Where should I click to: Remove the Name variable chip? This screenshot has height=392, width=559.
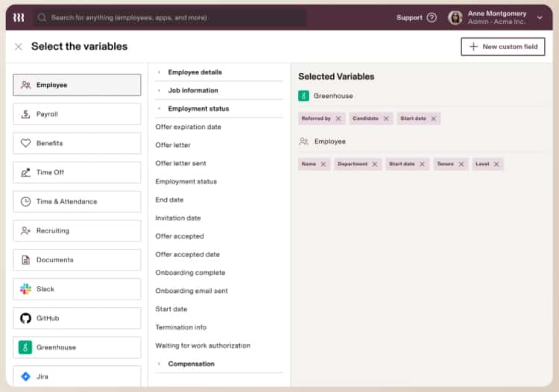pyautogui.click(x=323, y=164)
